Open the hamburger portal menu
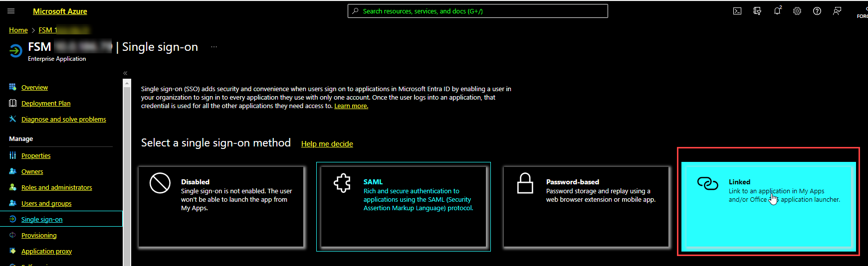 (11, 11)
